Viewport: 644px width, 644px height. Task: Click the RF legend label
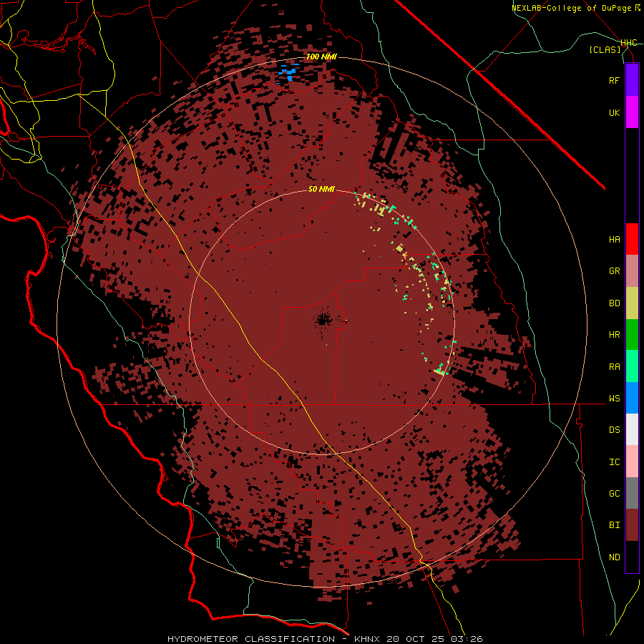[615, 80]
